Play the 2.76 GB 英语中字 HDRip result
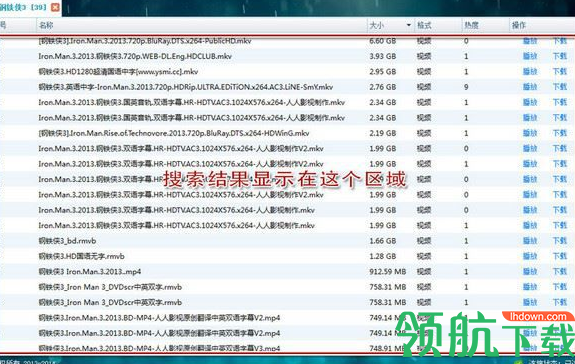 pos(530,87)
